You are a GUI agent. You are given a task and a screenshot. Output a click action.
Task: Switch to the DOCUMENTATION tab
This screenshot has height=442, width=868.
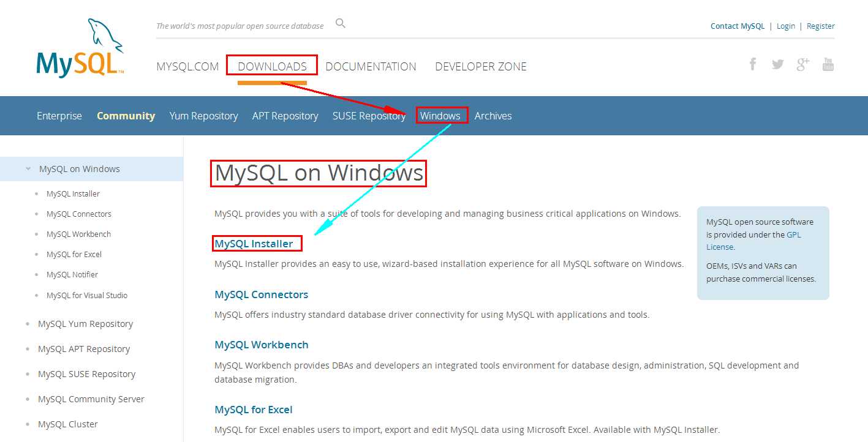[371, 67]
